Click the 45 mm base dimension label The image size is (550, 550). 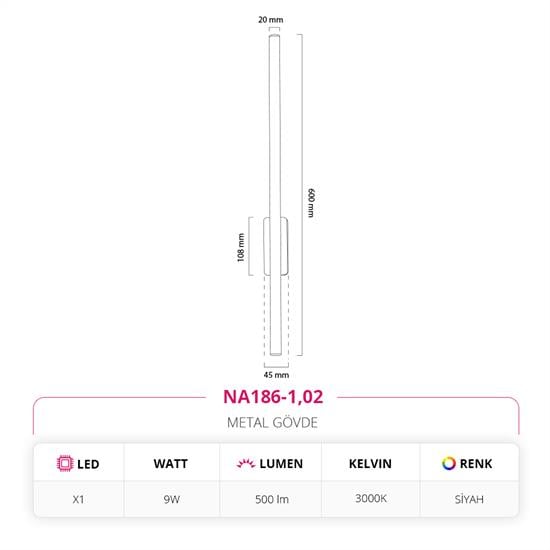click(276, 375)
